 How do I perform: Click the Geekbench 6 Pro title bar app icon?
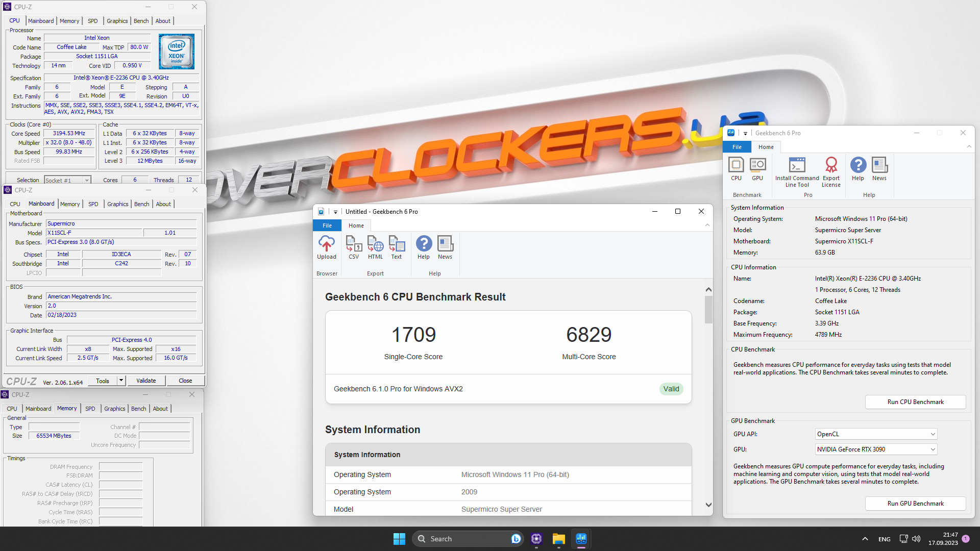pyautogui.click(x=731, y=133)
